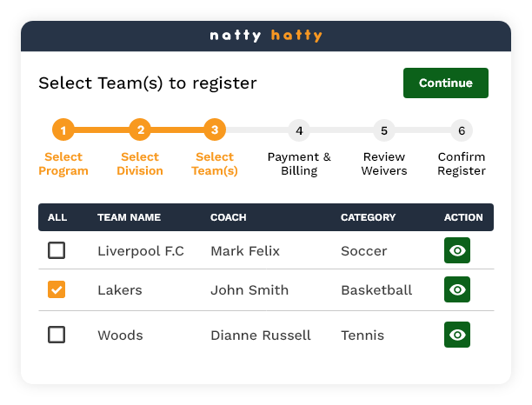Open the view action for Woods team
The height and width of the screenshot is (405, 532).
tap(457, 335)
